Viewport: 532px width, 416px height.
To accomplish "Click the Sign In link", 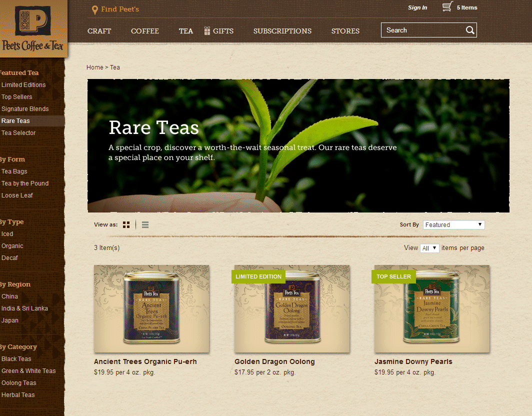I will point(417,7).
